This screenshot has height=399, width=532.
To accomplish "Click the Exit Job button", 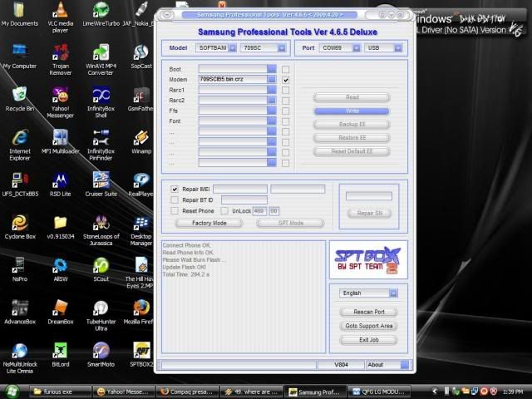I will click(x=369, y=340).
